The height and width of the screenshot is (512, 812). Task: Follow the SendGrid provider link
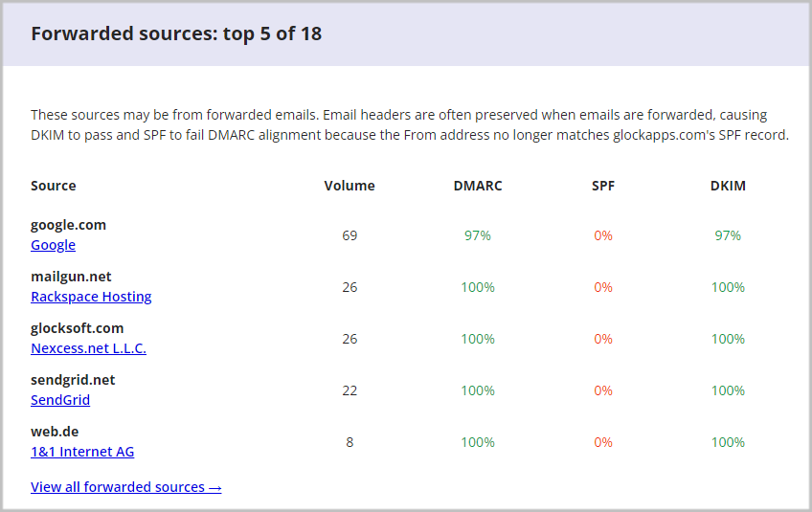coord(60,400)
